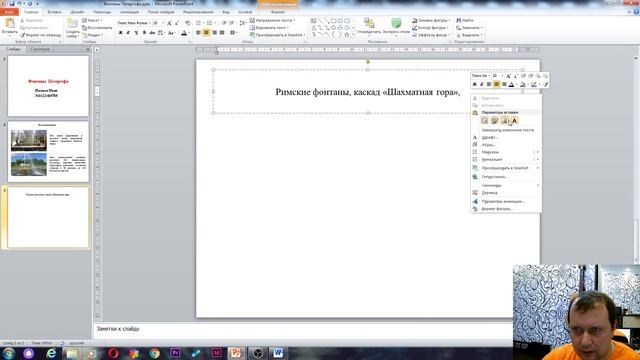The height and width of the screenshot is (360, 640).
Task: Increase font size with the ribbon Grow Font icon
Action: 169,23
